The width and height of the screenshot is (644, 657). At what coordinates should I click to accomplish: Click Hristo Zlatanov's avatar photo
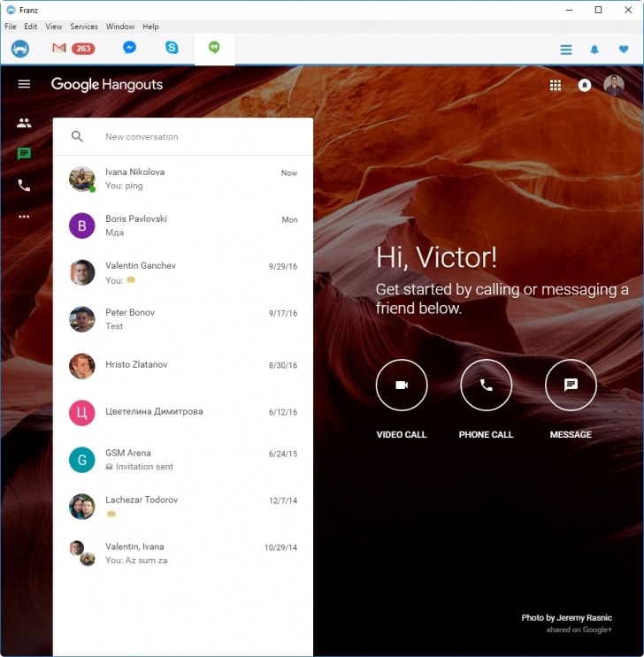pyautogui.click(x=81, y=366)
